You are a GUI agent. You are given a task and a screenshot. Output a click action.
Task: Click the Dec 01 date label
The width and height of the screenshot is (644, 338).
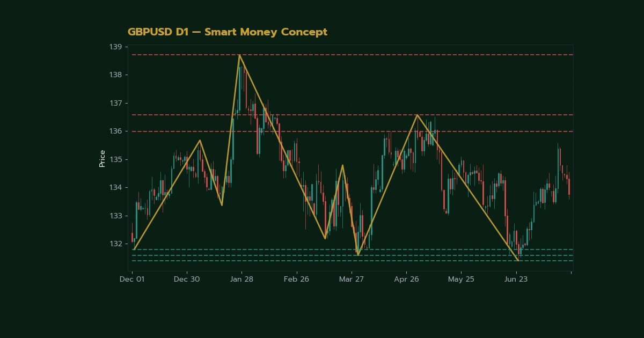(132, 280)
